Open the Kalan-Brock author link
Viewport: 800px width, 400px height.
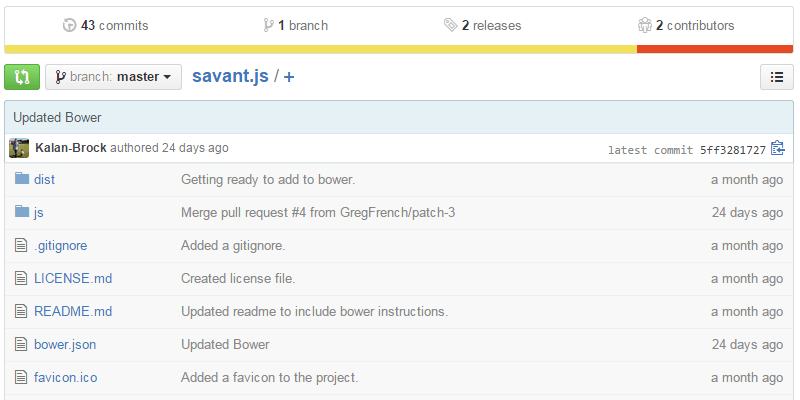tap(70, 148)
